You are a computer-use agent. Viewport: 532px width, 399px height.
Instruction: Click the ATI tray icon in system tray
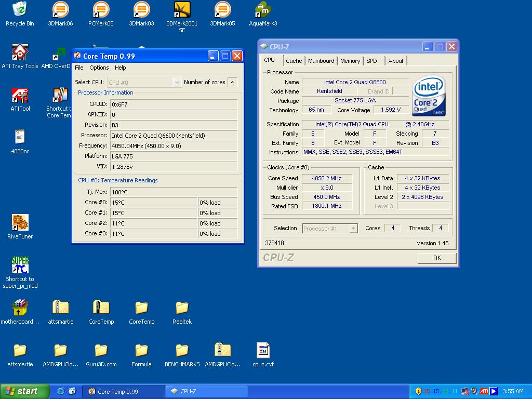[x=484, y=391]
